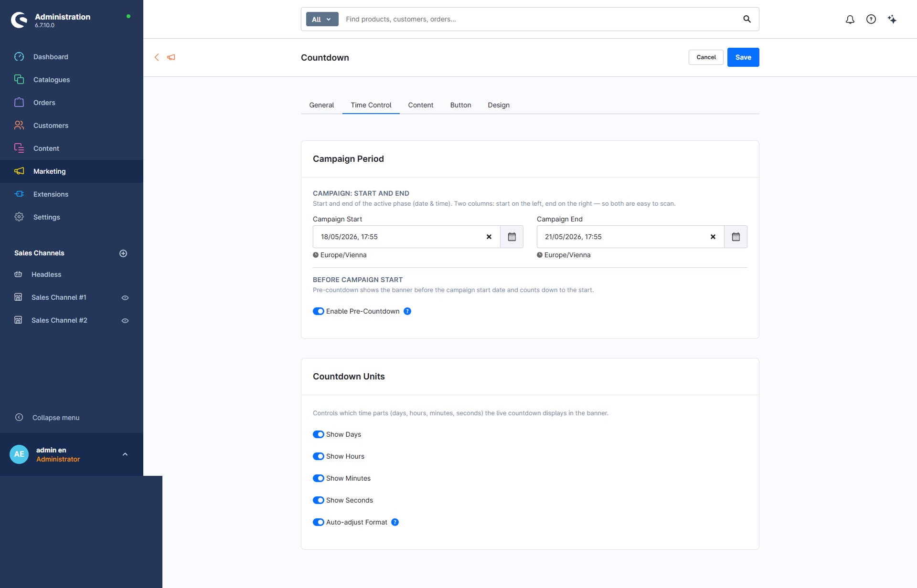Click the Headless basket icon

[x=18, y=274]
